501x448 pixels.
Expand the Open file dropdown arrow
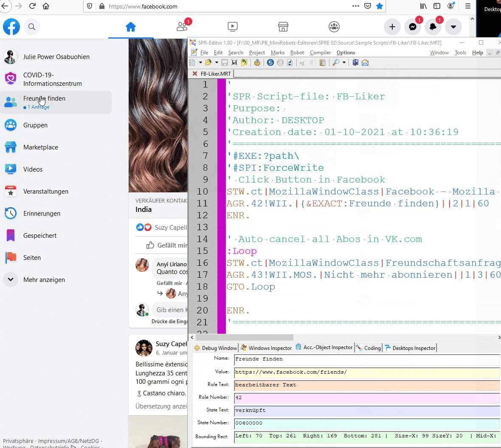tap(216, 62)
